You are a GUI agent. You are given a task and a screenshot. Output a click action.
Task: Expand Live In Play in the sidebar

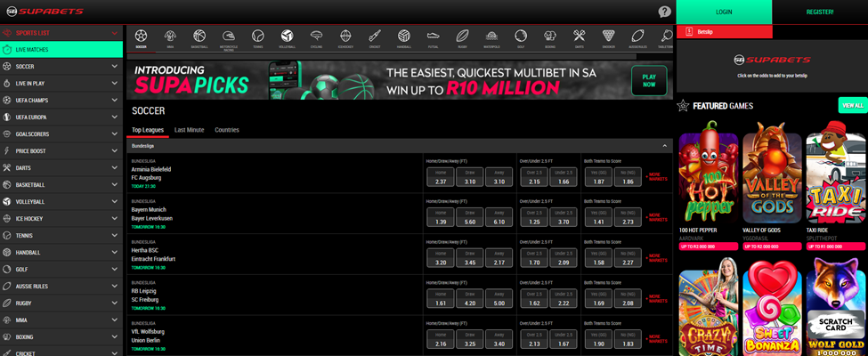[x=61, y=83]
